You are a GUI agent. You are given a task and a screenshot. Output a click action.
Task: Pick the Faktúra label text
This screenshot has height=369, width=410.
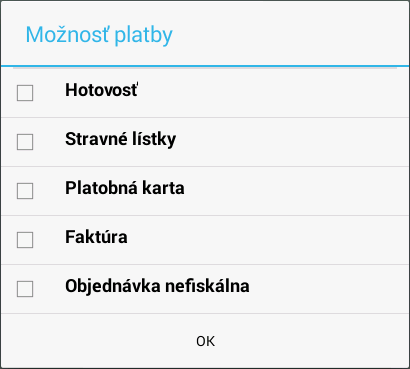[96, 237]
